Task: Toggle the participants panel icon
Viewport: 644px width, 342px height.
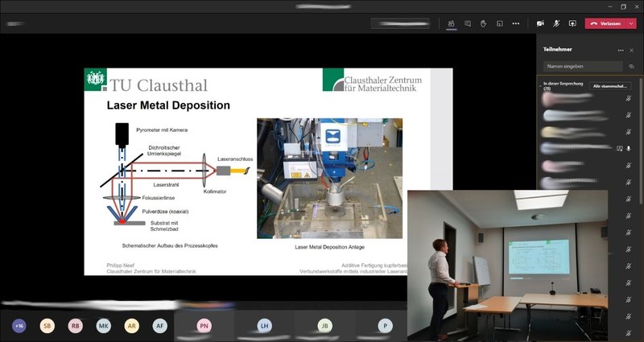Action: tap(451, 23)
